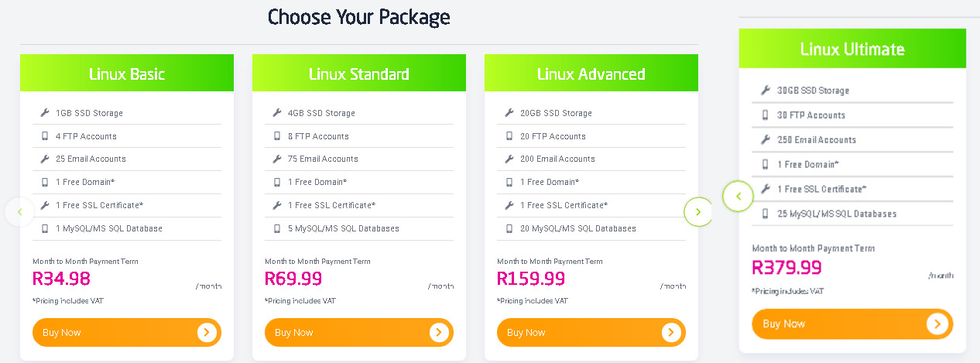
Task: Click wrench icon next to 200 Email Accounts
Action: (x=509, y=159)
